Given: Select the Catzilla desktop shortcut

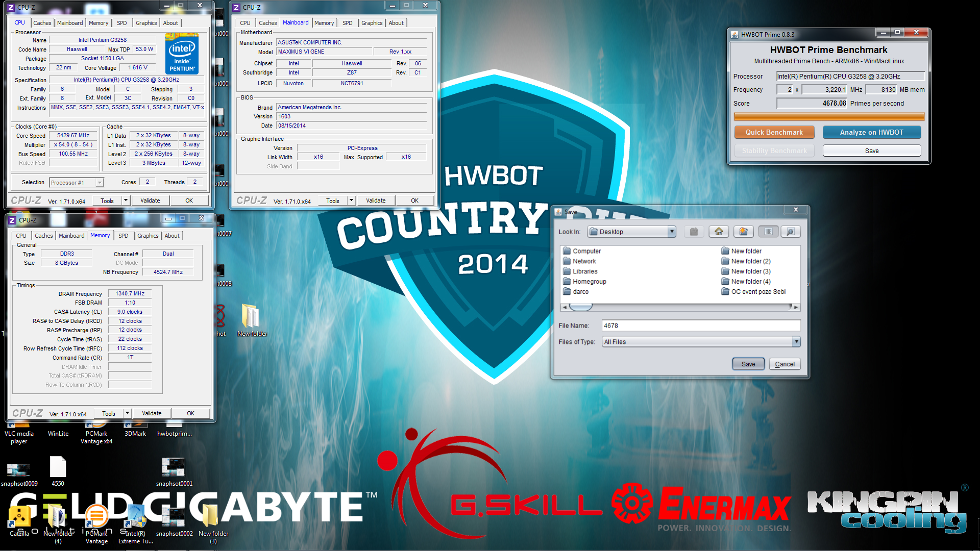Looking at the screenshot, I should tap(19, 521).
